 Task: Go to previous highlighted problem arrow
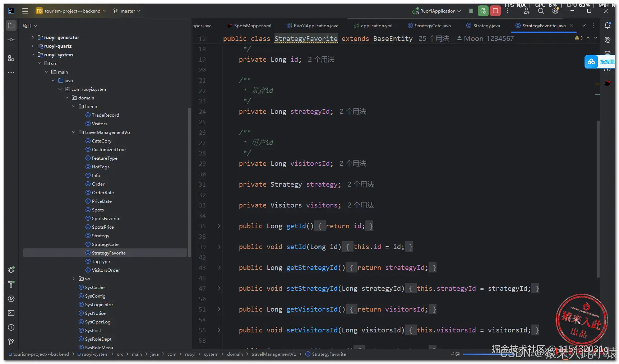click(x=588, y=38)
